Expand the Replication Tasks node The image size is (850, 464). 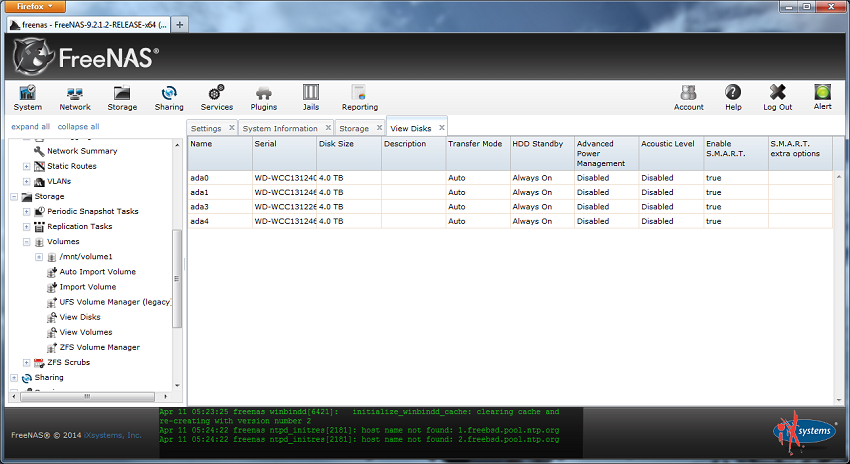[26, 227]
